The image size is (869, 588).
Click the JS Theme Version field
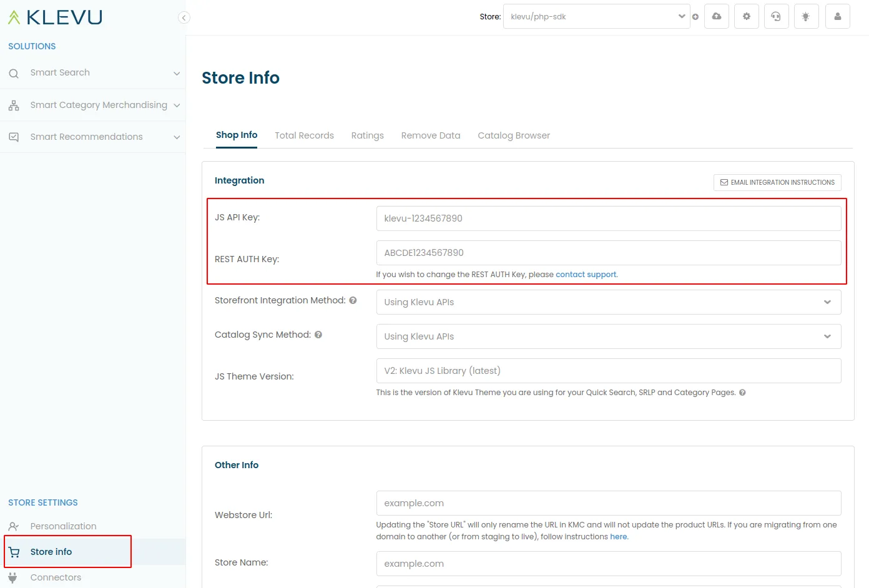coord(609,371)
